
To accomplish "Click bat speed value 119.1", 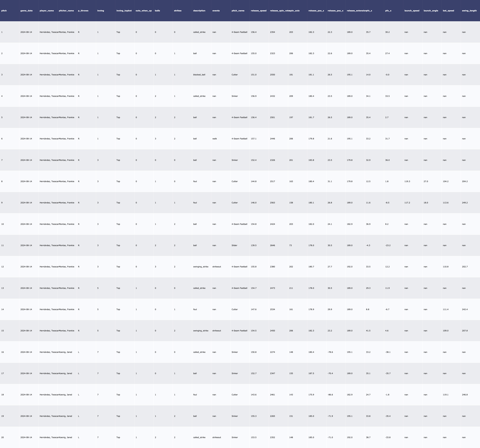I will 445,395.
